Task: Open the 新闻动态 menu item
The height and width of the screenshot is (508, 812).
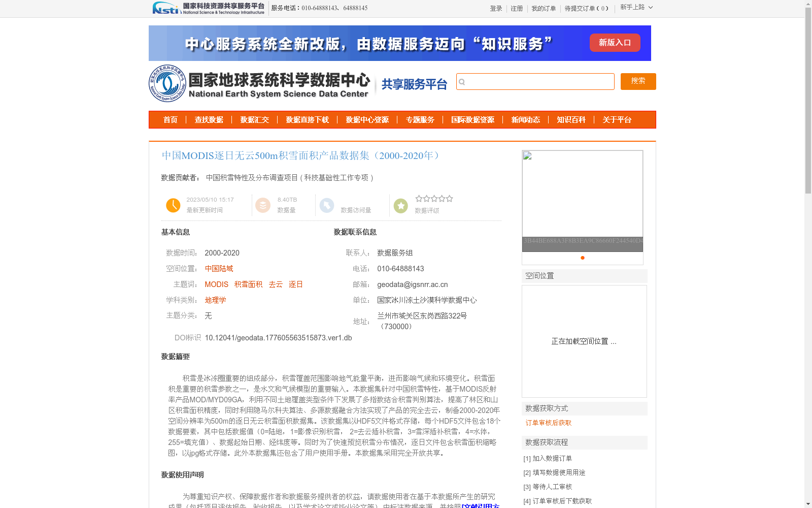Action: (x=526, y=120)
